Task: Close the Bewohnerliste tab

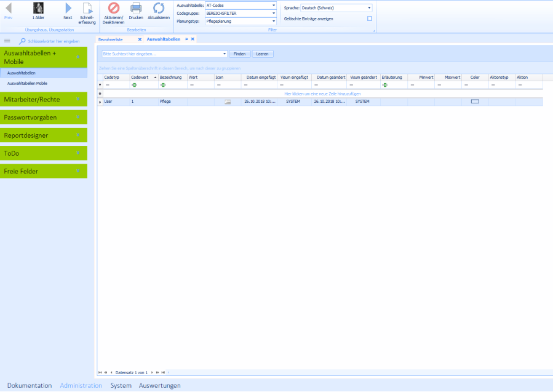Action: point(140,39)
